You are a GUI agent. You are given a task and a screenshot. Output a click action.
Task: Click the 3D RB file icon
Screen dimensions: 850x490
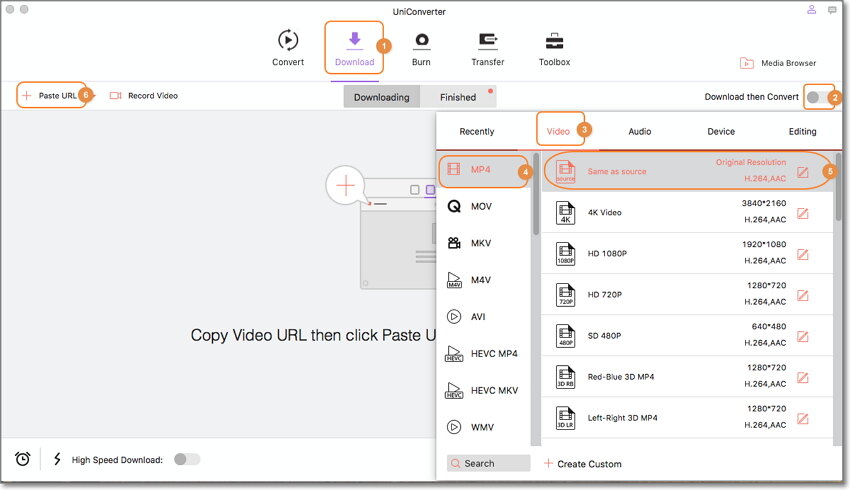tap(565, 377)
